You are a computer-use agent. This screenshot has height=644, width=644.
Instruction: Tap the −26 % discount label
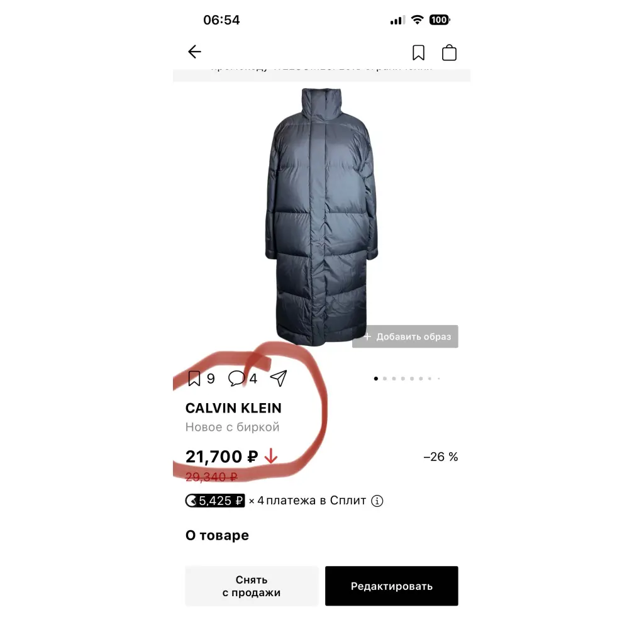(441, 457)
